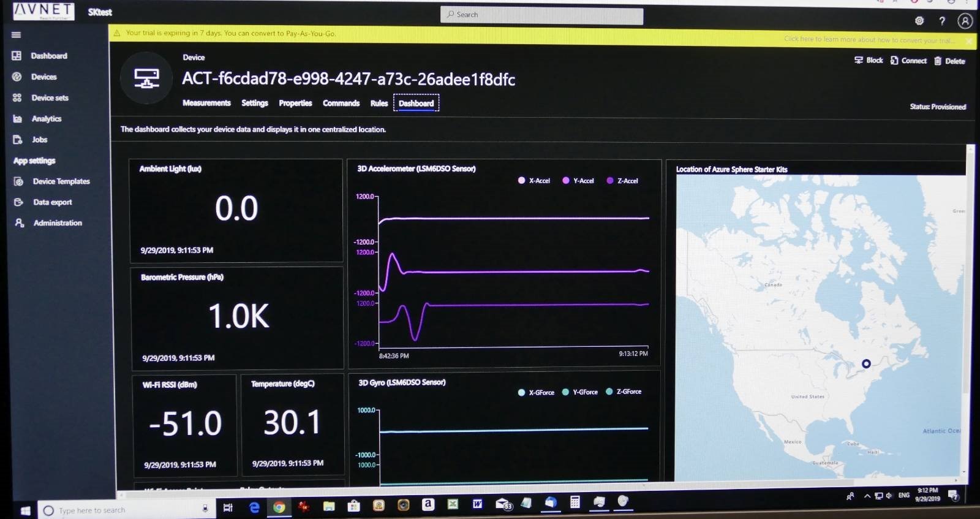This screenshot has height=519, width=980.
Task: Click the trial conversion link in banner
Action: click(x=869, y=40)
